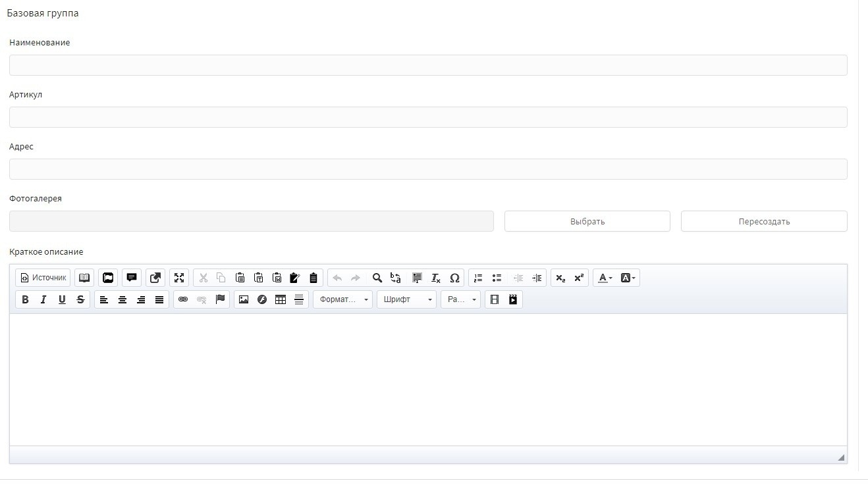Insert an anchor using the flag icon
Image resolution: width=868 pixels, height=487 pixels.
coord(221,299)
